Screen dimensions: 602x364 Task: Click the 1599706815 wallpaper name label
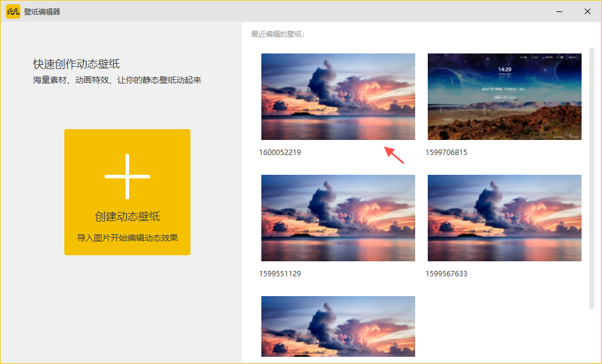pyautogui.click(x=446, y=153)
